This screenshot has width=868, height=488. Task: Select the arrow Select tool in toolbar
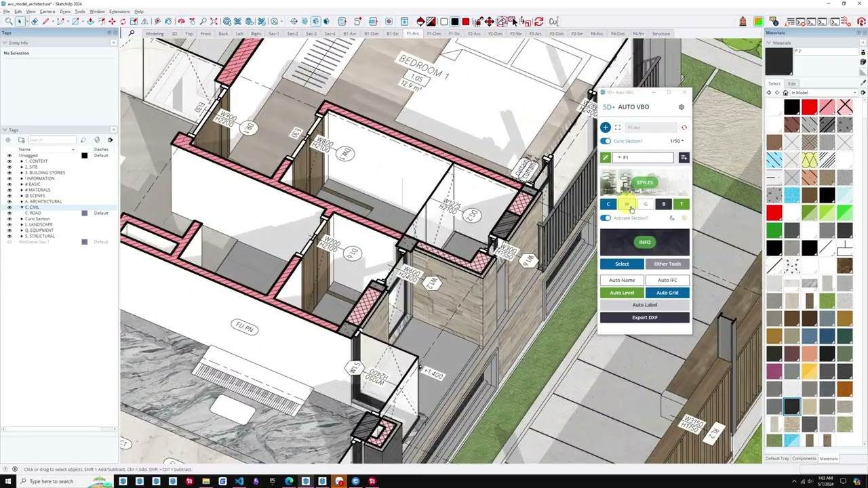tap(20, 22)
